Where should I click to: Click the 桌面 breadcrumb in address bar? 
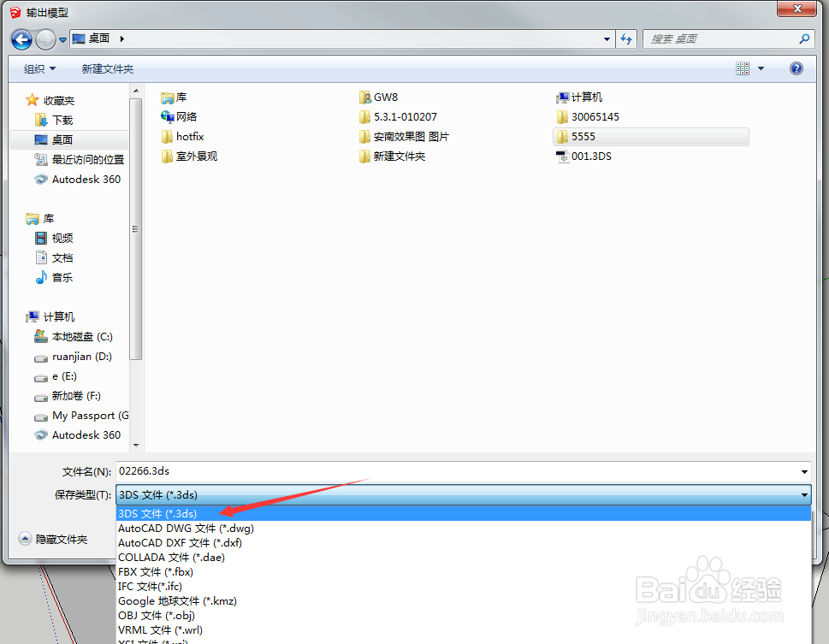(x=99, y=38)
